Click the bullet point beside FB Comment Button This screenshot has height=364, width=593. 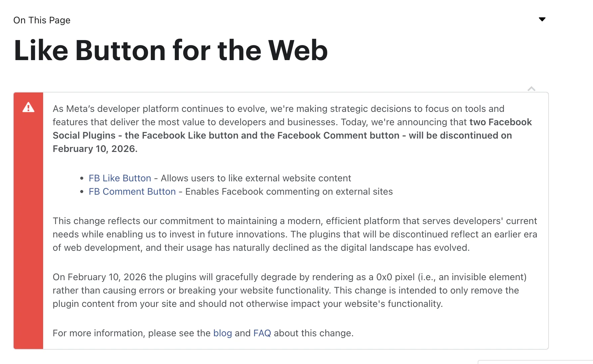(x=82, y=192)
